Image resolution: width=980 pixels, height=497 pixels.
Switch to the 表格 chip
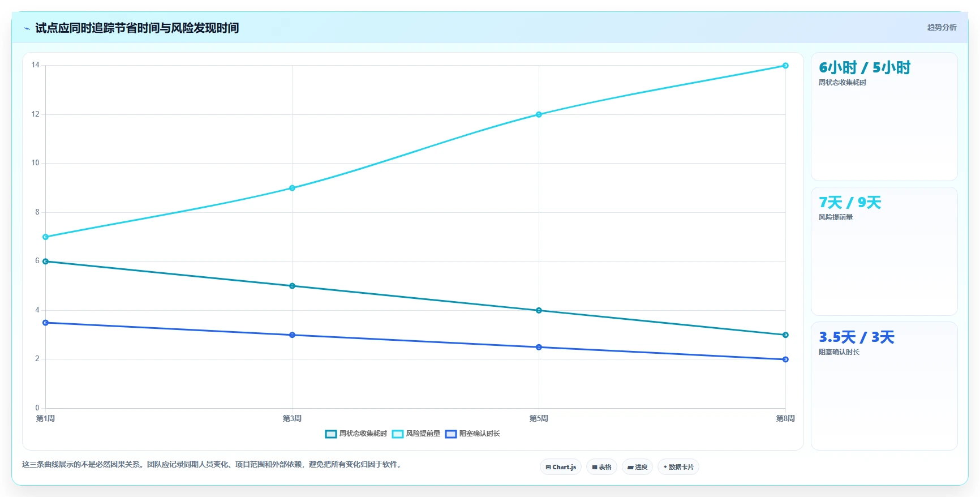(x=601, y=467)
